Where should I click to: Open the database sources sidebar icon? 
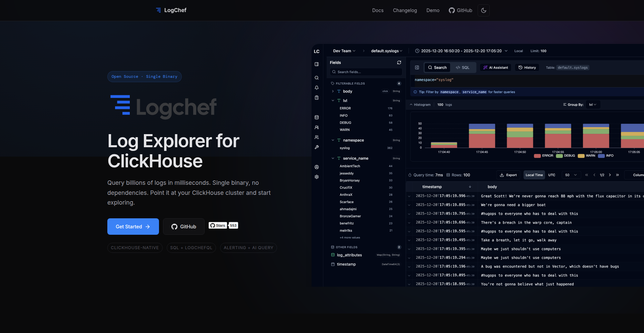click(317, 117)
